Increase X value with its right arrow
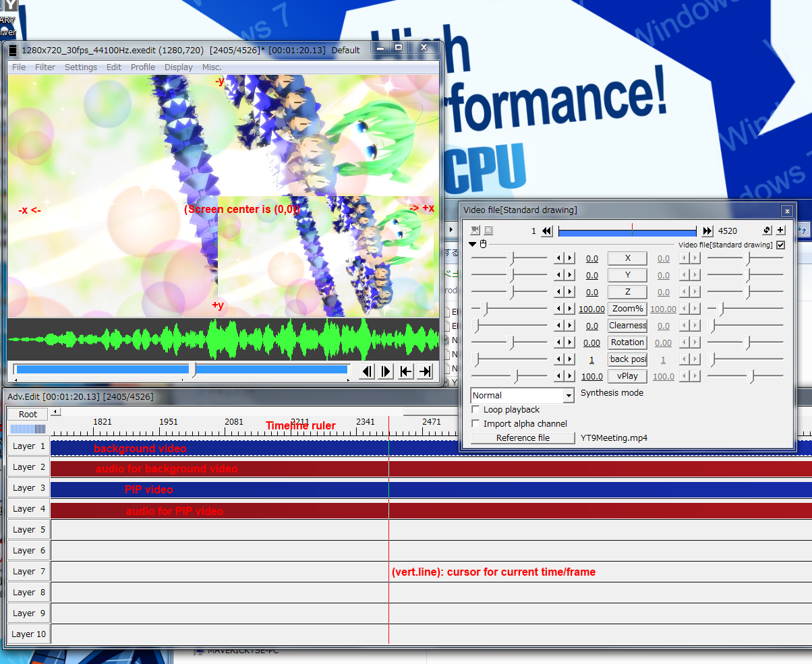Image resolution: width=812 pixels, height=664 pixels. (569, 258)
